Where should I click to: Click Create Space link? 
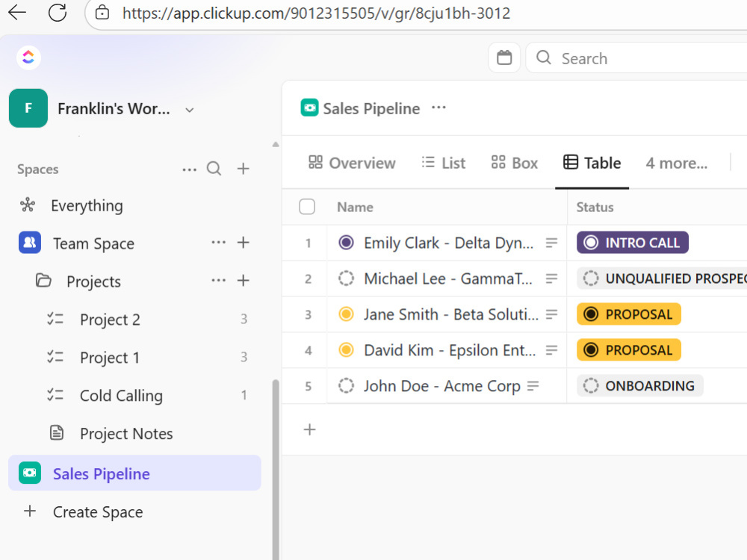coord(98,512)
